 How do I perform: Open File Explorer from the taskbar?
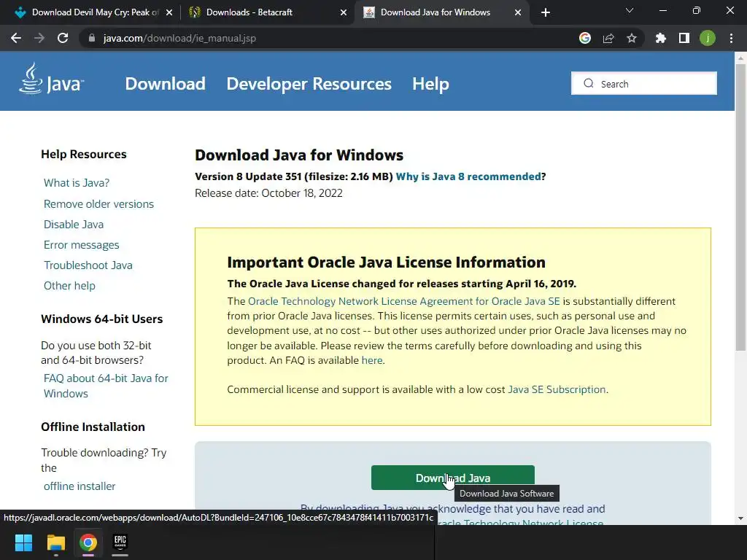[55, 542]
